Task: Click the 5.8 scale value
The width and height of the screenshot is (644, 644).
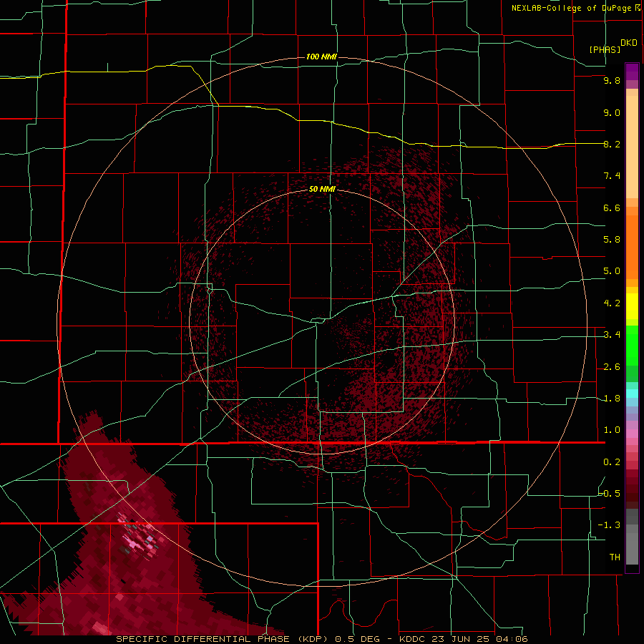Action: [x=612, y=240]
